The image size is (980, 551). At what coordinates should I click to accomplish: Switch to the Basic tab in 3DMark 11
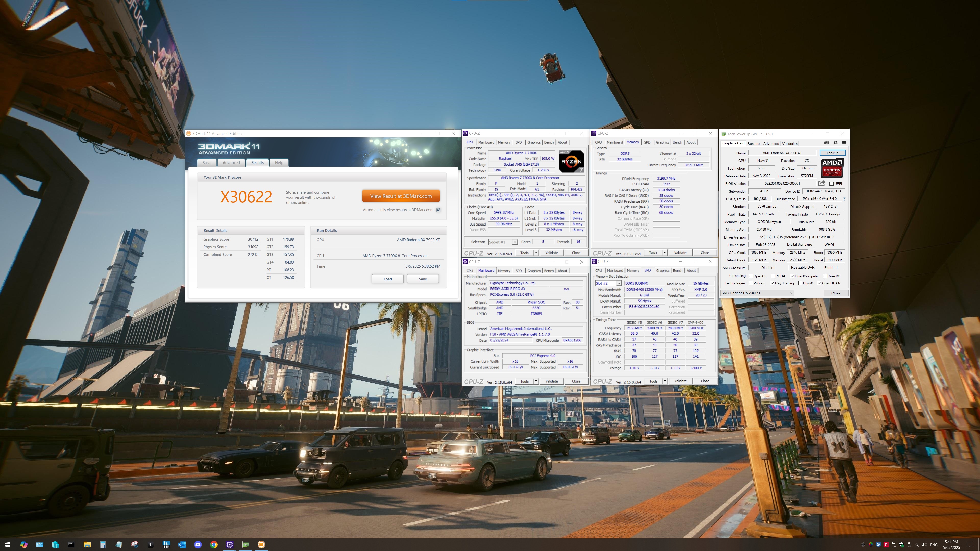pos(207,163)
